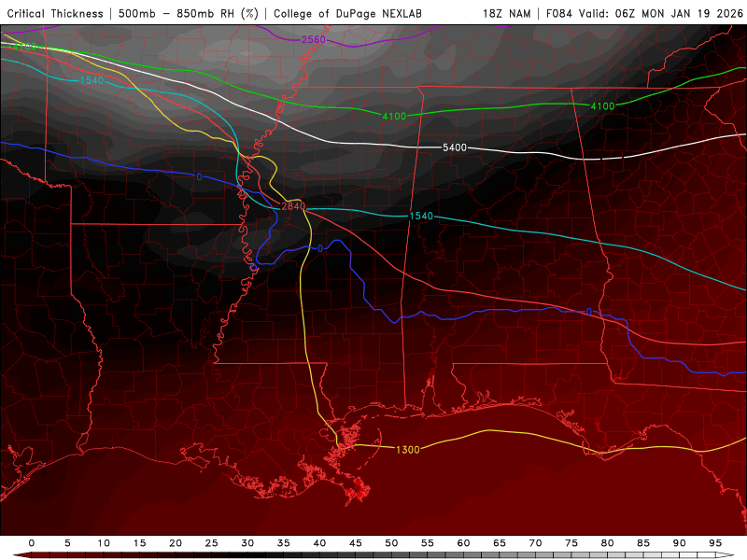Click the "0" tick on the RH color scale
The image size is (747, 560).
coord(32,543)
